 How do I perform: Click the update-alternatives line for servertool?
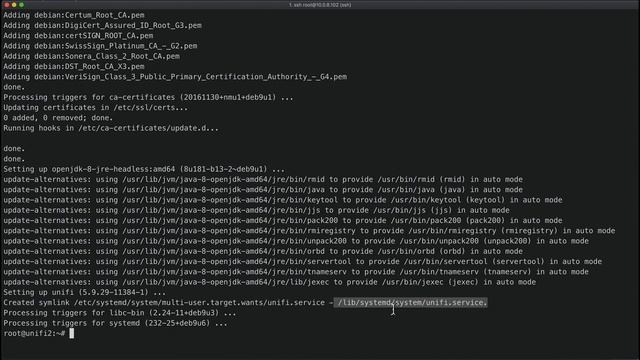[x=302, y=261]
